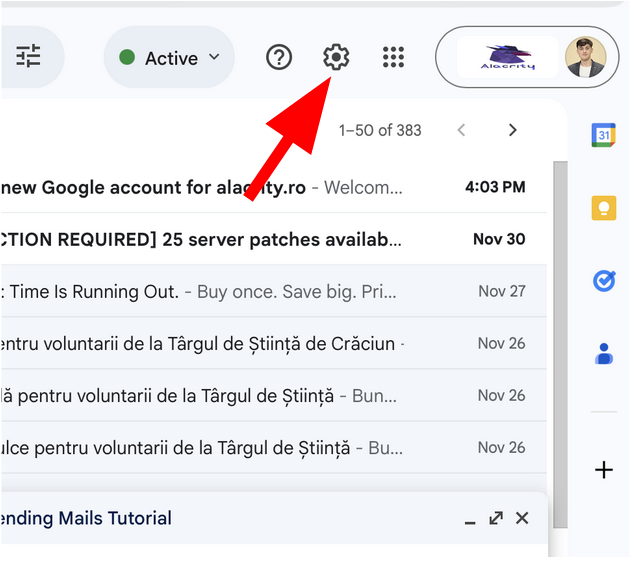The image size is (636, 564).
Task: Expand the Active status dropdown
Action: [170, 58]
